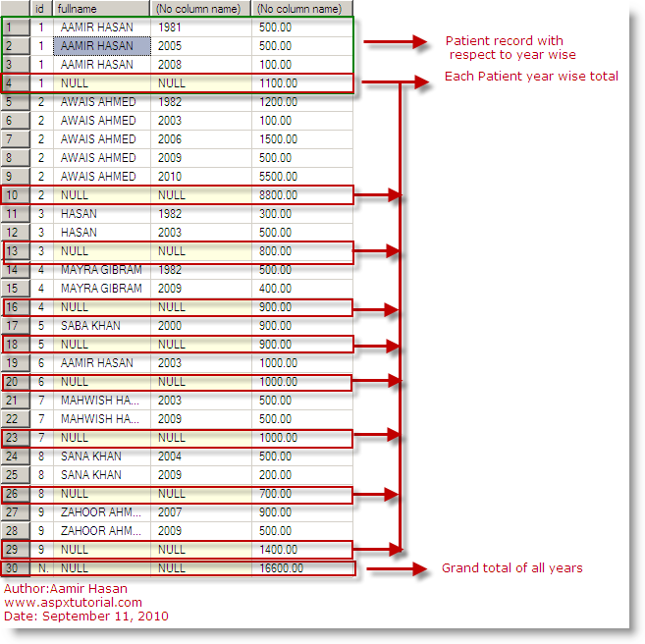
Task: Select row header number 26
Action: pyautogui.click(x=16, y=494)
